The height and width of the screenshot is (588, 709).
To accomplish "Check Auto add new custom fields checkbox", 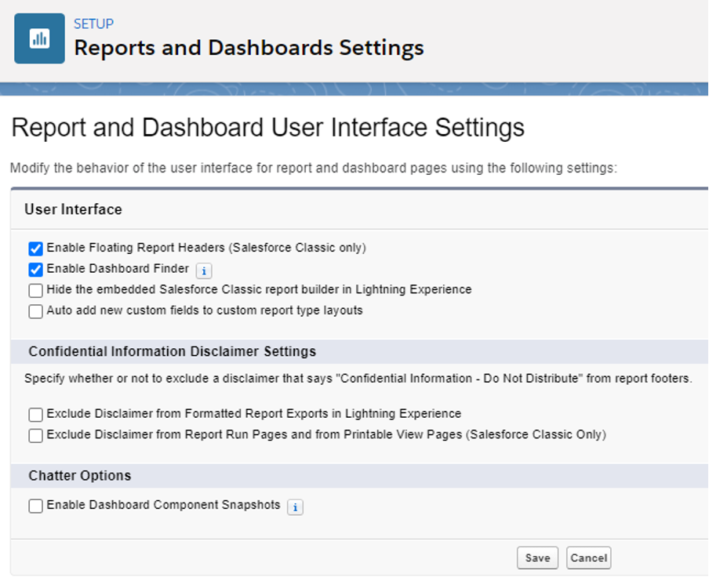I will [x=36, y=311].
